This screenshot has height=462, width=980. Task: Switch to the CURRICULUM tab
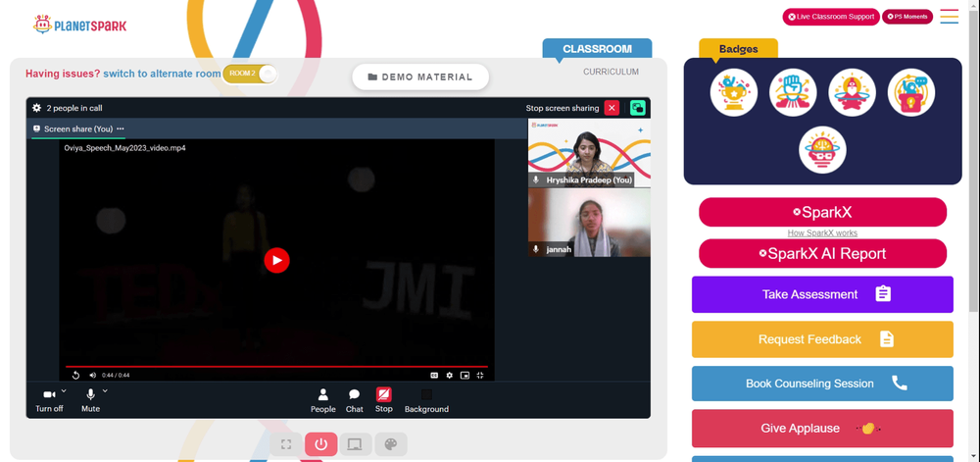pos(611,72)
